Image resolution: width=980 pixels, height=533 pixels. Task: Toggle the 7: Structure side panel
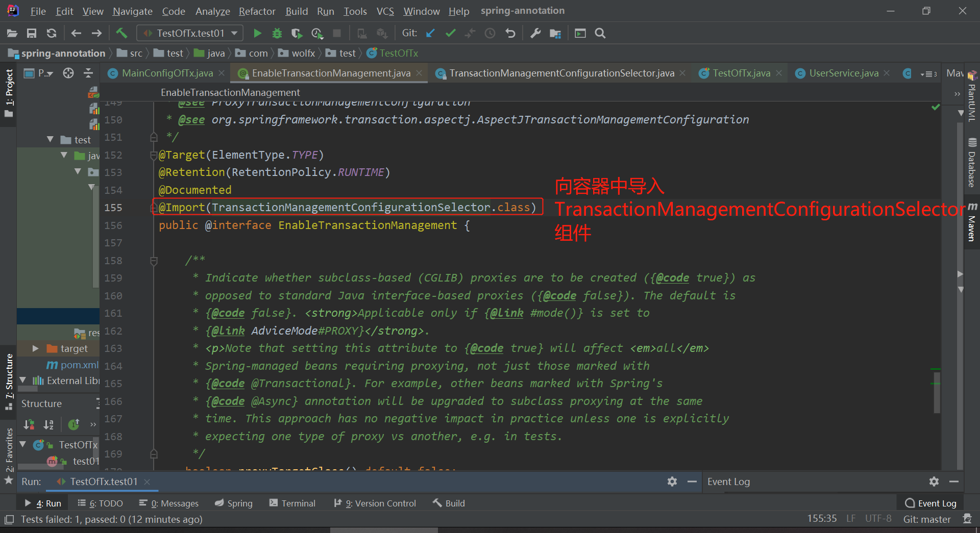pos(9,382)
